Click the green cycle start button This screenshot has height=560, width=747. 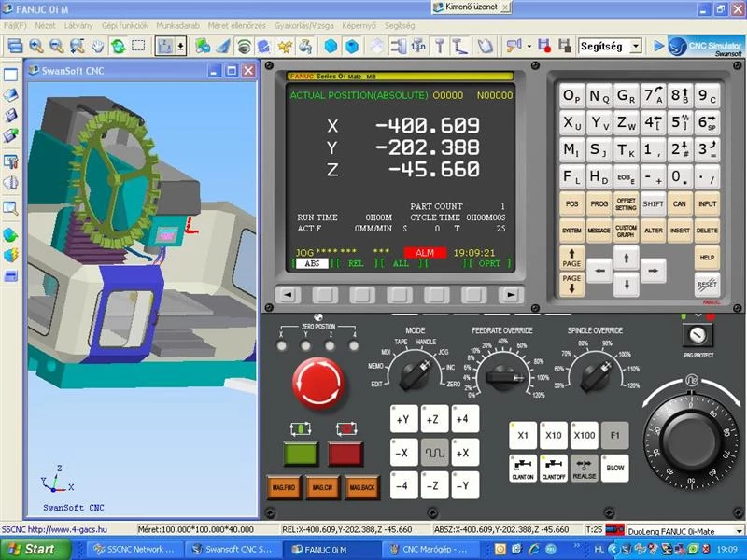pos(301,453)
